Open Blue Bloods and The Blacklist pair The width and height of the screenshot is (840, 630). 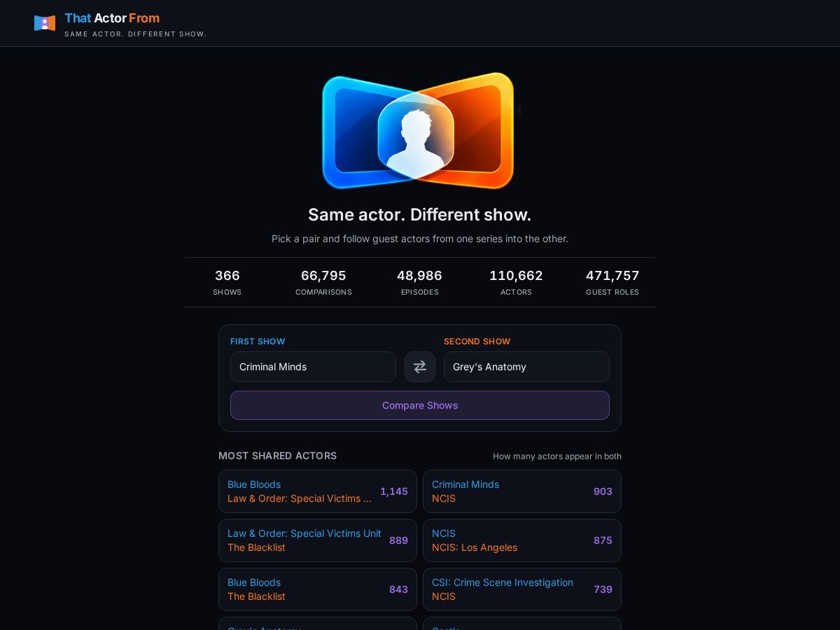click(x=318, y=589)
